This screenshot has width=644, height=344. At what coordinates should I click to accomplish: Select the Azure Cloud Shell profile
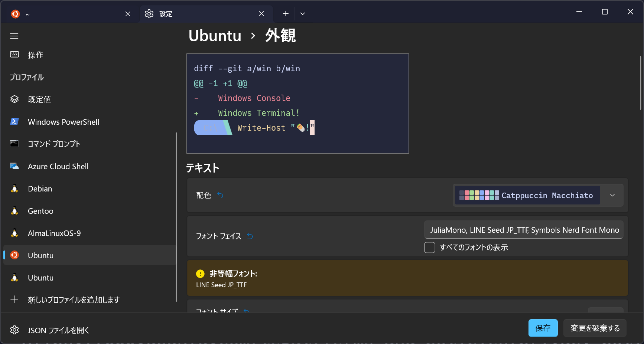pos(89,166)
